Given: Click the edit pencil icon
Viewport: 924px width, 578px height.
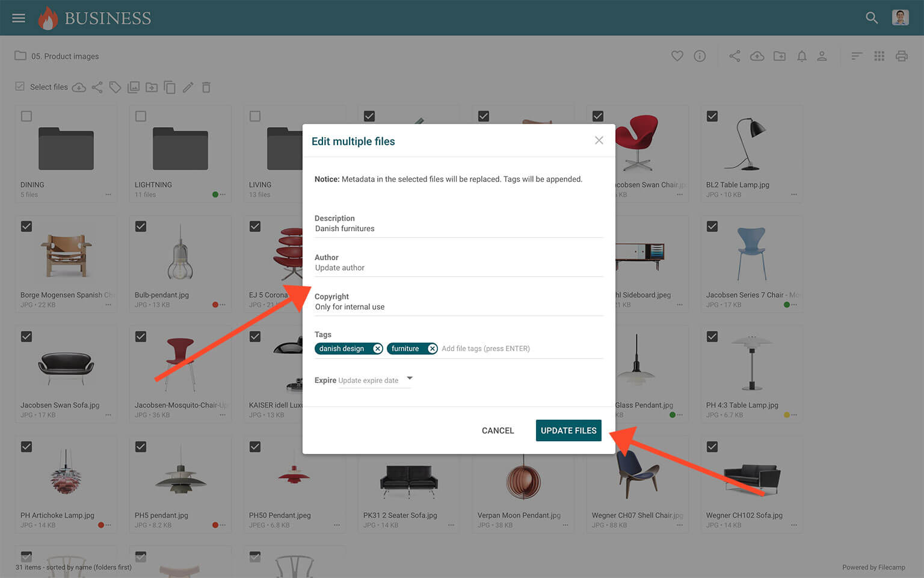Looking at the screenshot, I should (x=188, y=87).
